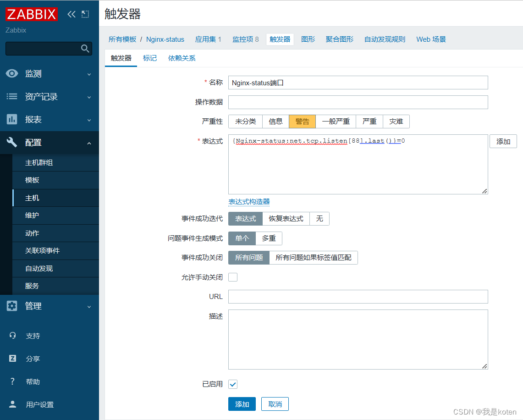
Task: Click the 资产记录 list icon
Action: tap(12, 97)
